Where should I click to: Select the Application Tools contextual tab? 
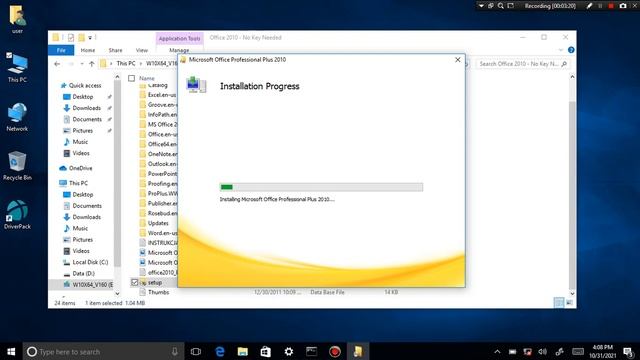point(179,38)
